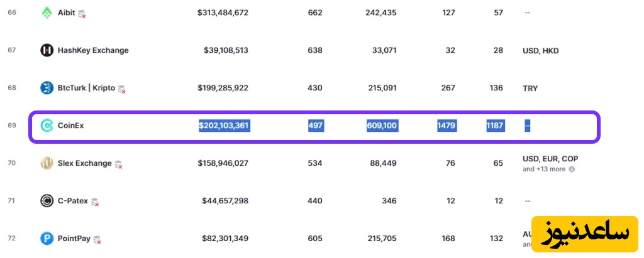Screen dimensions: 644x258
Task: Click the no-reserves icon beside Aibit
Action: pyautogui.click(x=82, y=14)
